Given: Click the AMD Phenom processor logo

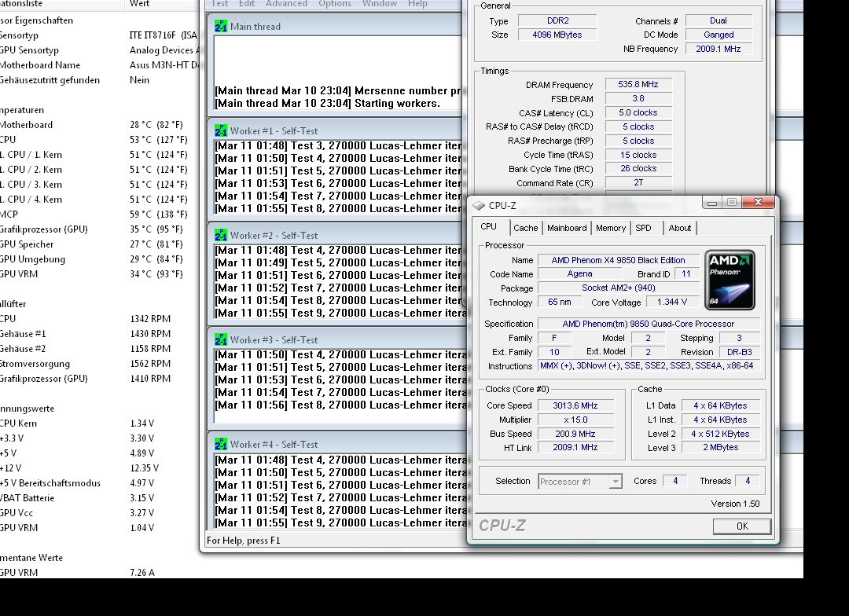Looking at the screenshot, I should [x=730, y=280].
